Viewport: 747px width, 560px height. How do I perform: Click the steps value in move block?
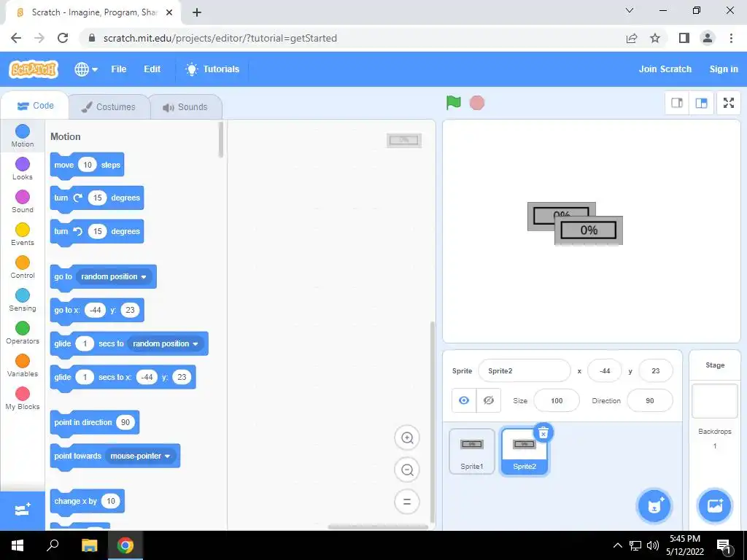pyautogui.click(x=88, y=165)
